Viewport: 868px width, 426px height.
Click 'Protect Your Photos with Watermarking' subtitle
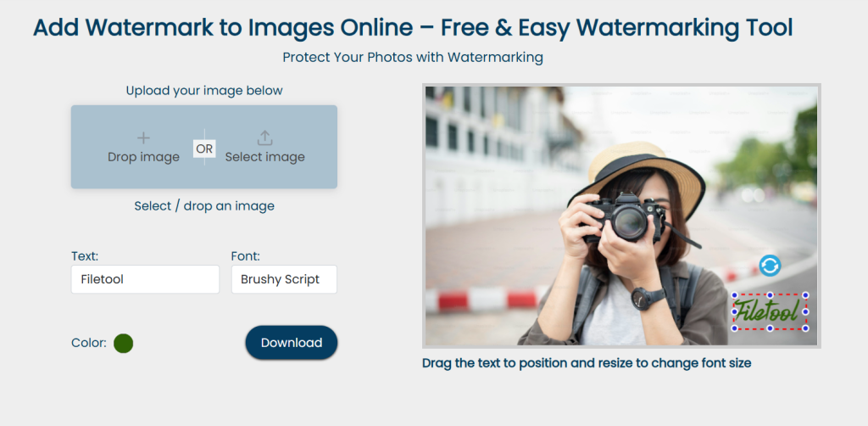(x=413, y=57)
